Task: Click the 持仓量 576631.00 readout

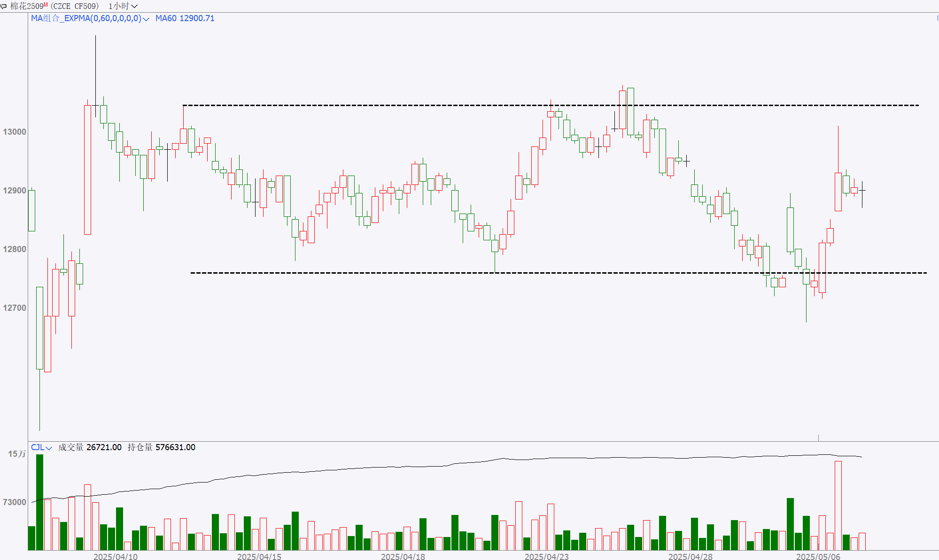Action: 161,447
